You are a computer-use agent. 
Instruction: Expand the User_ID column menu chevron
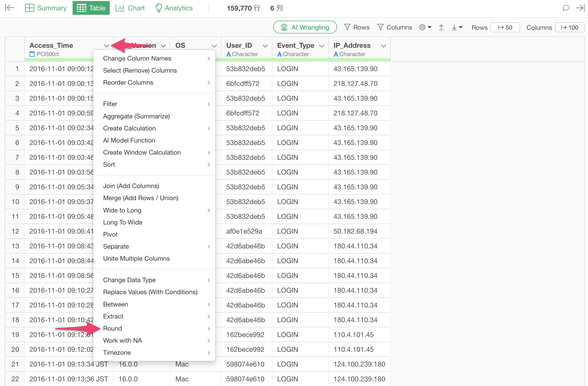coord(265,46)
